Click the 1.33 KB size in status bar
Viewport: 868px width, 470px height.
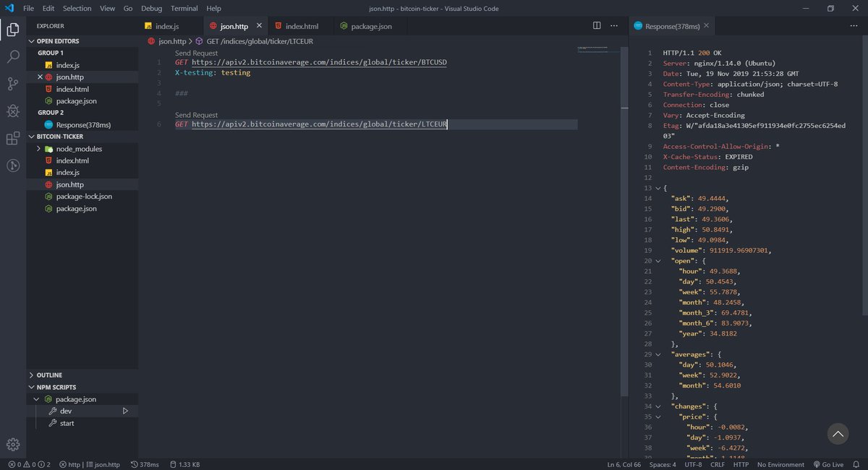pos(184,464)
